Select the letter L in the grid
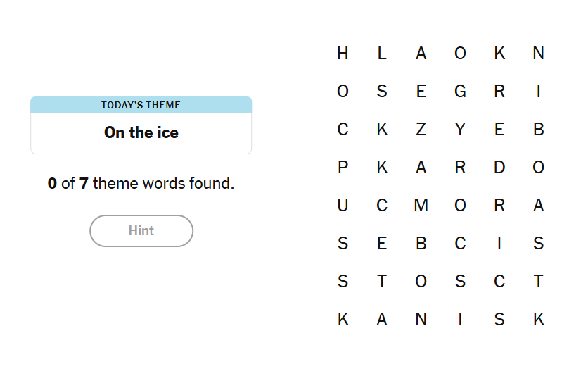Viewport: 588px width, 369px height. pyautogui.click(x=382, y=54)
